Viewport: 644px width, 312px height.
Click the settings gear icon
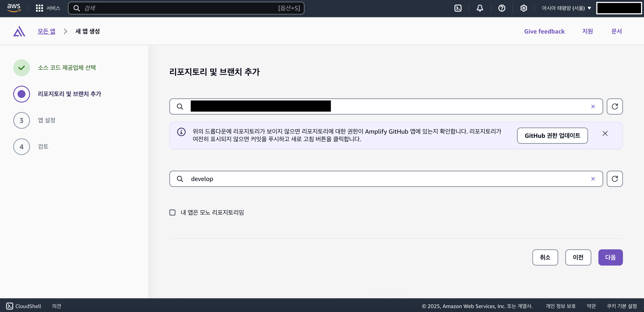point(524,8)
